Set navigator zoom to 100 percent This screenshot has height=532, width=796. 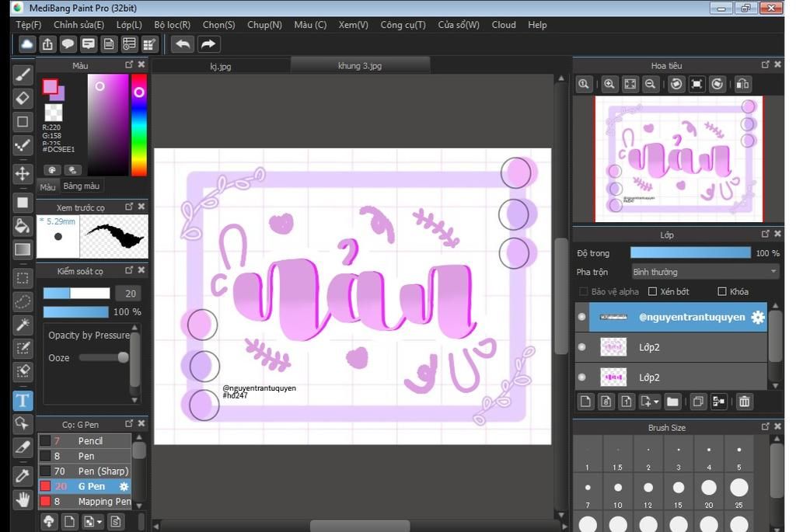click(x=584, y=84)
